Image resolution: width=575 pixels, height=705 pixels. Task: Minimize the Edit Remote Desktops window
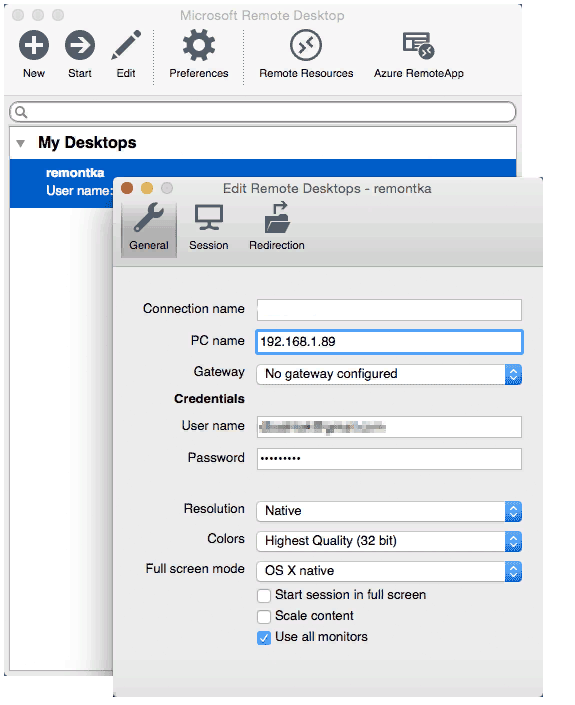[x=147, y=188]
